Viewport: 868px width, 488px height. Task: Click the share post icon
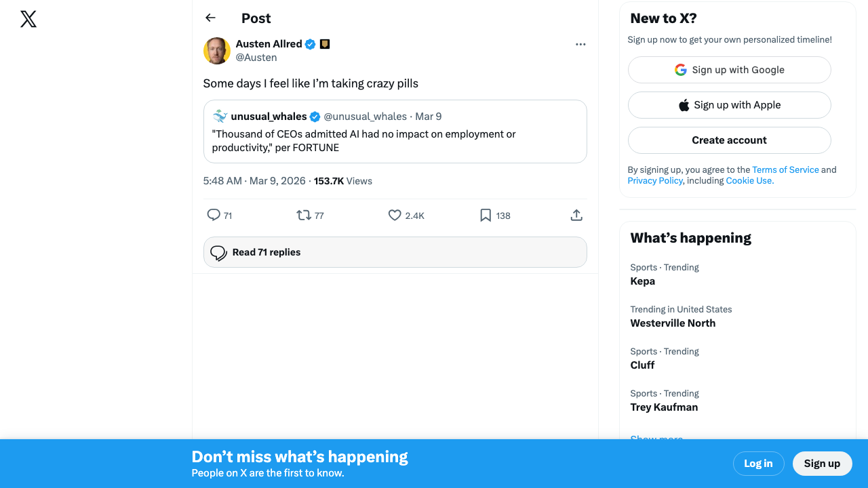coord(576,216)
